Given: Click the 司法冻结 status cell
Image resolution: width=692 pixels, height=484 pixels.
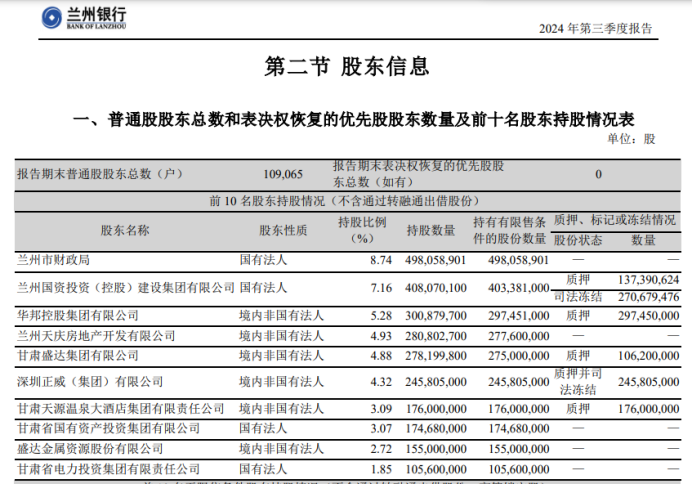Looking at the screenshot, I should pos(578,297).
